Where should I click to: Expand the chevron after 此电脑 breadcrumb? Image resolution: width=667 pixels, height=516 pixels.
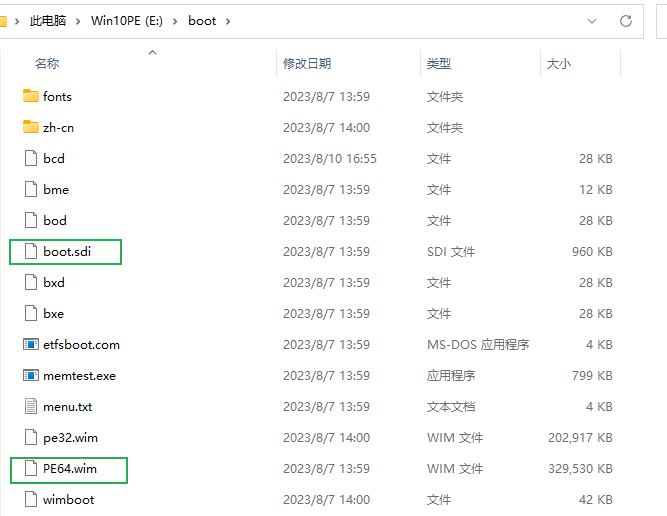(x=78, y=21)
